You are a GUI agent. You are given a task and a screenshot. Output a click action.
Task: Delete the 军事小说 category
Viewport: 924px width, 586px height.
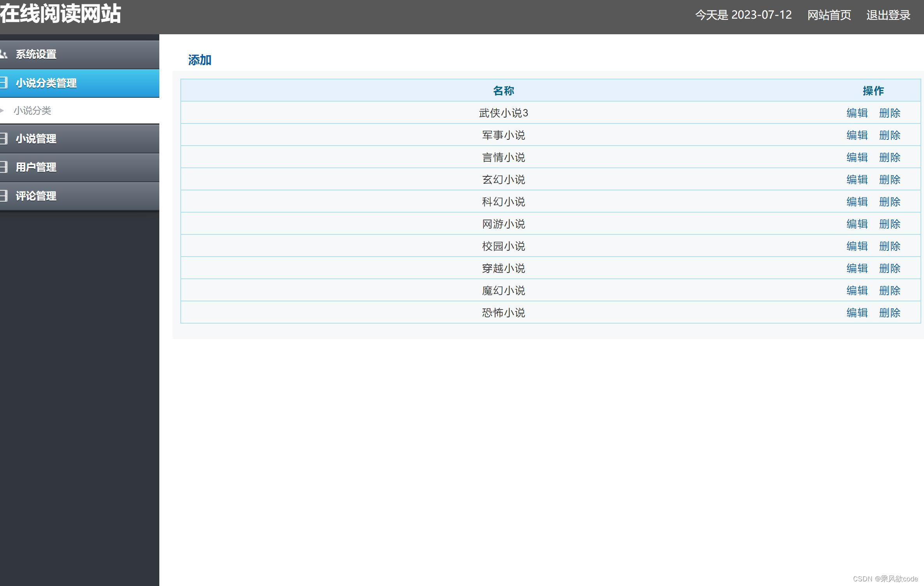(x=889, y=135)
